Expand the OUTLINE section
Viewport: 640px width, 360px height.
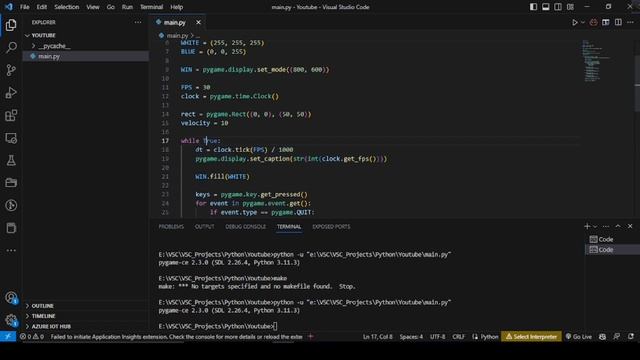point(85,306)
